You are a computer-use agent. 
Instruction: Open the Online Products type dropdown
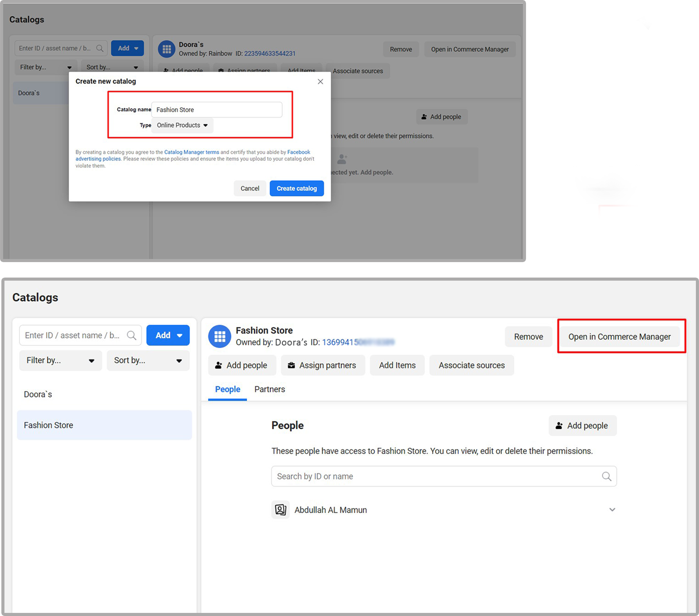pyautogui.click(x=182, y=125)
